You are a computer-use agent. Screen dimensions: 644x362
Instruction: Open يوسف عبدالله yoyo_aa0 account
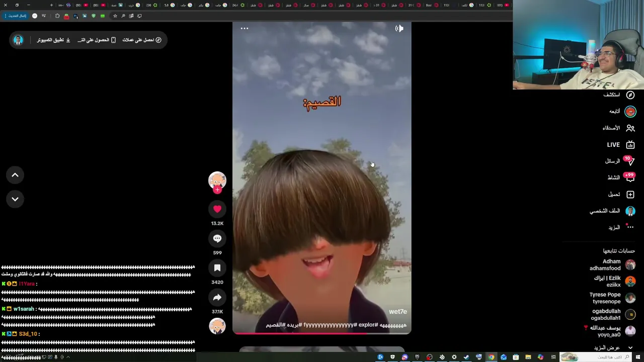tap(610, 331)
